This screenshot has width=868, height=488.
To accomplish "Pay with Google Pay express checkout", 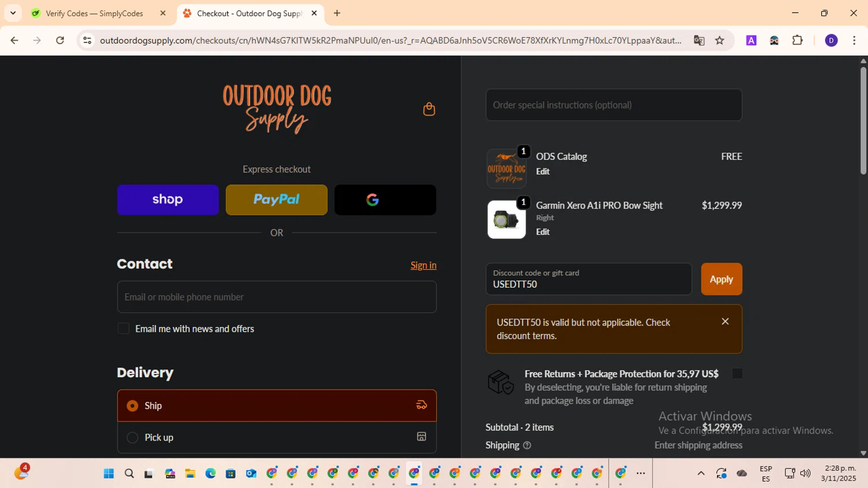I will [385, 200].
